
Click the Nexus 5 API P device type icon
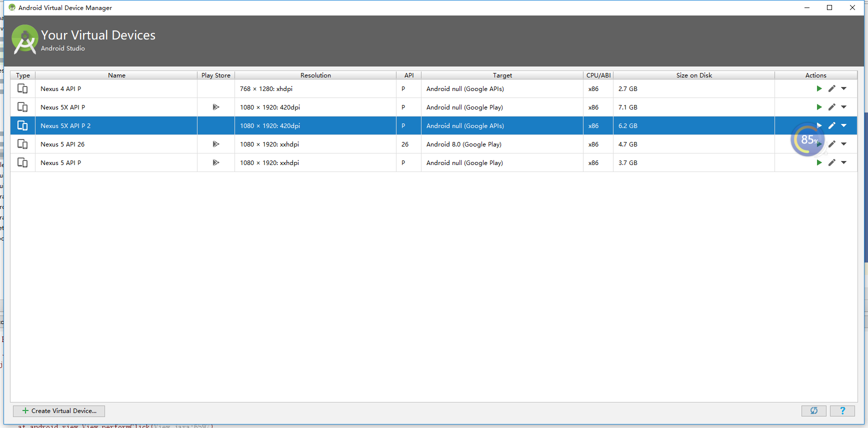tap(22, 162)
